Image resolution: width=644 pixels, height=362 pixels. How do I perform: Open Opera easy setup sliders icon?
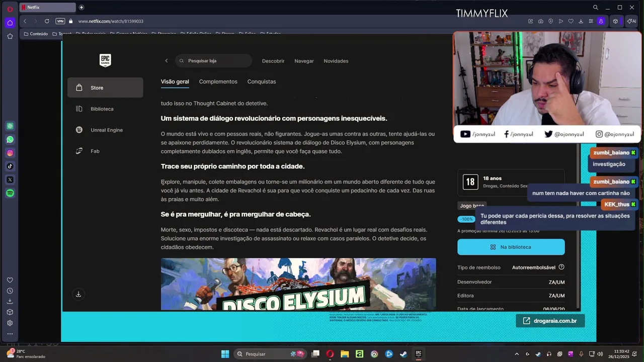click(x=591, y=21)
